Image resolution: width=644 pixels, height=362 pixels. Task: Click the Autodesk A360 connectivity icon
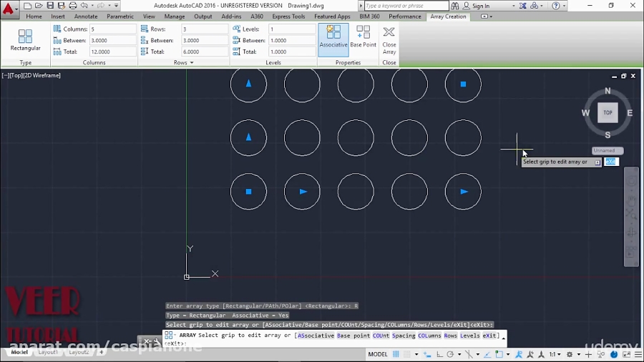[x=535, y=6]
